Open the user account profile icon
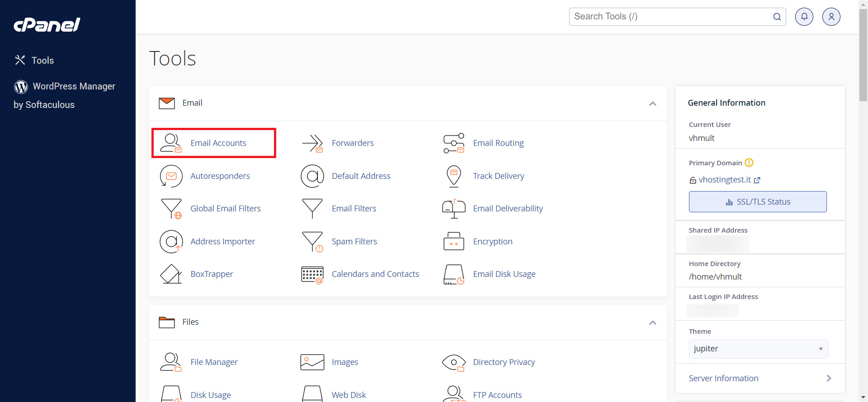The image size is (868, 402). [x=831, y=17]
